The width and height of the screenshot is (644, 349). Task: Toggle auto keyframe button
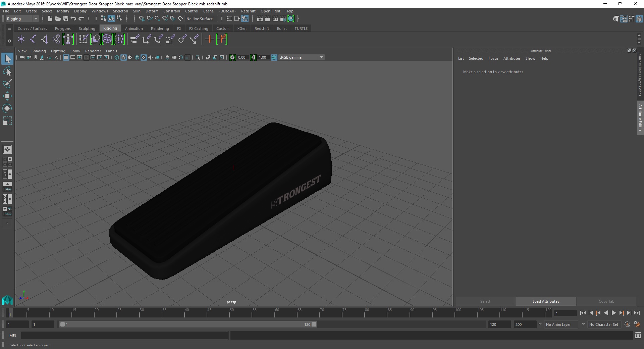click(627, 325)
